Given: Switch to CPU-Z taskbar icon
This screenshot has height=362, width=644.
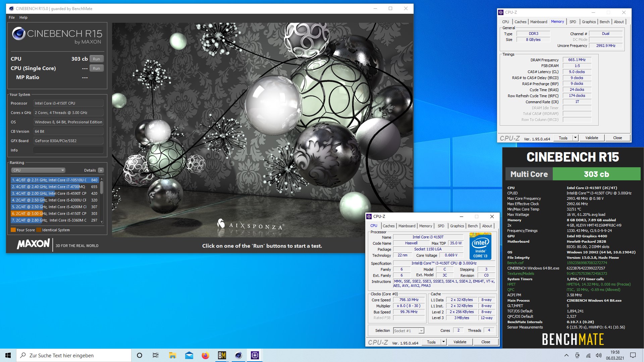Looking at the screenshot, I should coord(255,355).
